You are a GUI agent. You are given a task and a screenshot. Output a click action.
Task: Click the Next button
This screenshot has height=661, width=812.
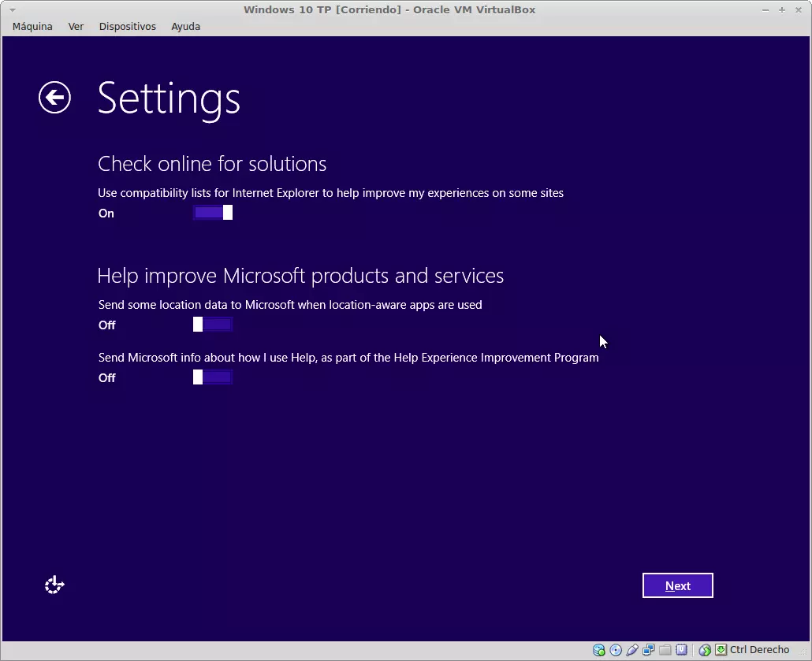[x=677, y=585]
